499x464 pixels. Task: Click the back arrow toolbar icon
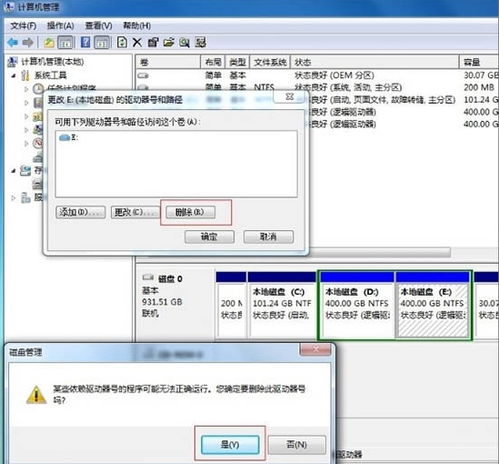[x=13, y=42]
